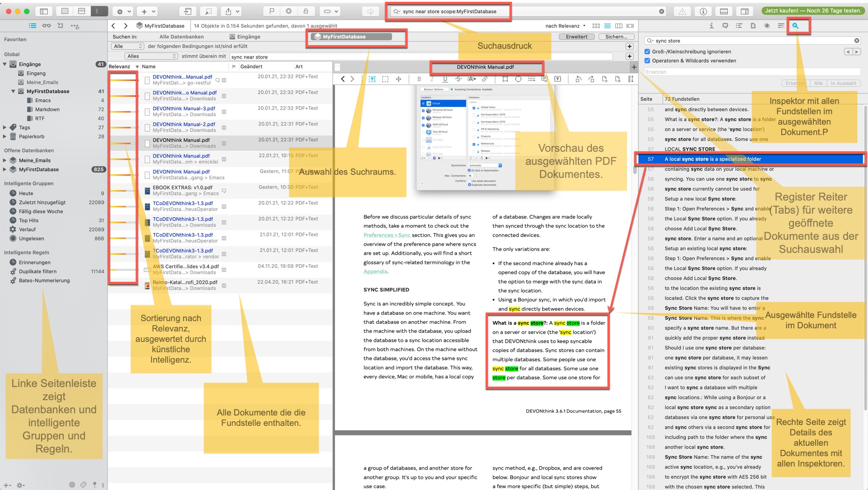
Task: Open the 'Alles' search field dropdown
Action: pos(151,56)
